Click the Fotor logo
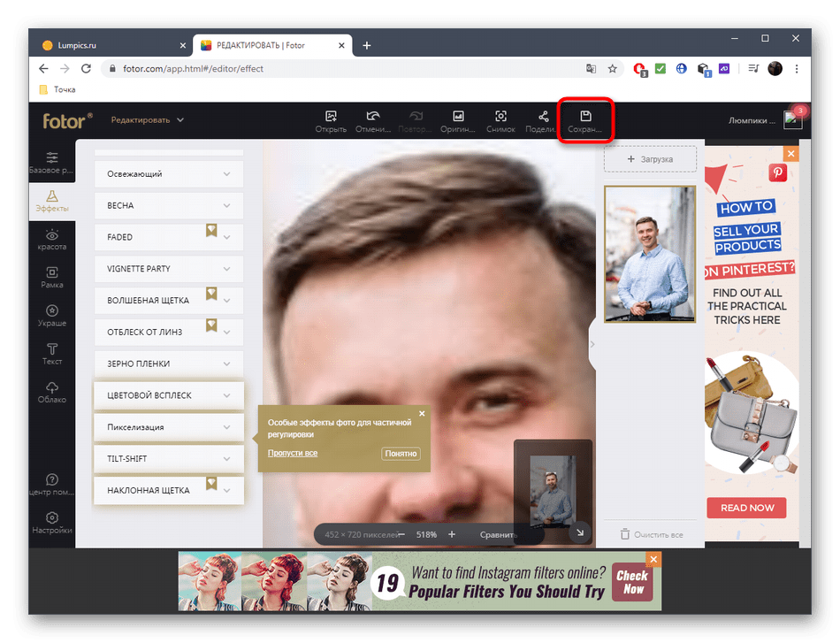 [x=67, y=120]
